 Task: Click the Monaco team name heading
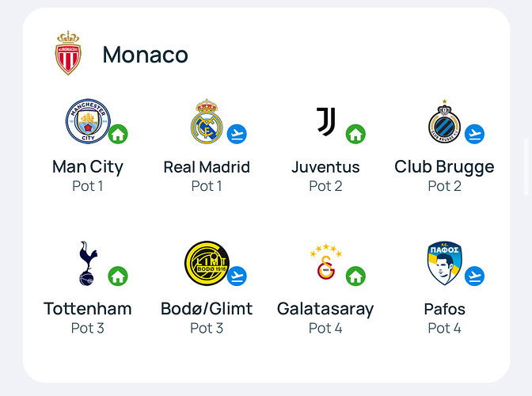pyautogui.click(x=145, y=55)
